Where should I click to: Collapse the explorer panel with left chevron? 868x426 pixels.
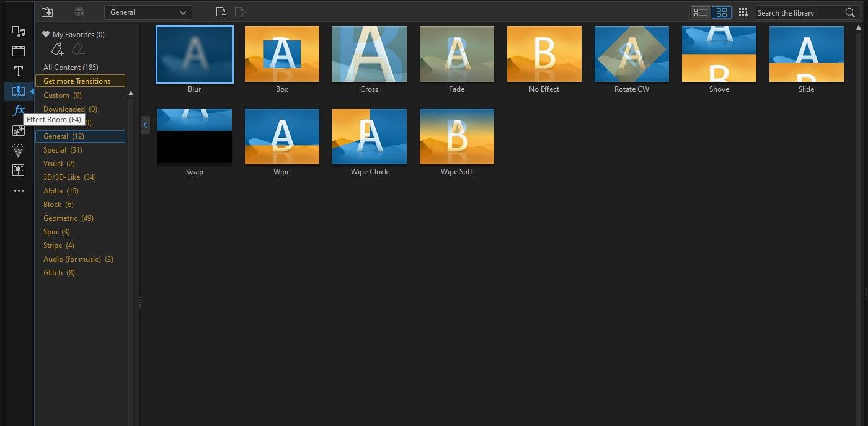145,125
